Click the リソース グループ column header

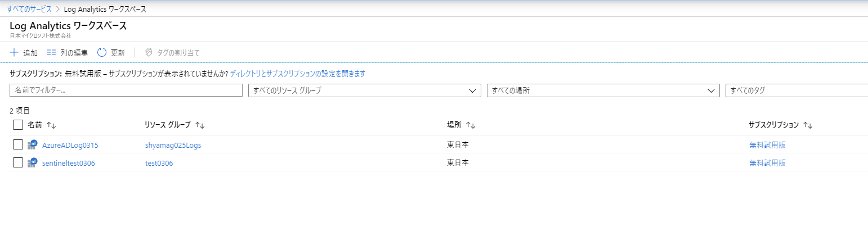168,125
